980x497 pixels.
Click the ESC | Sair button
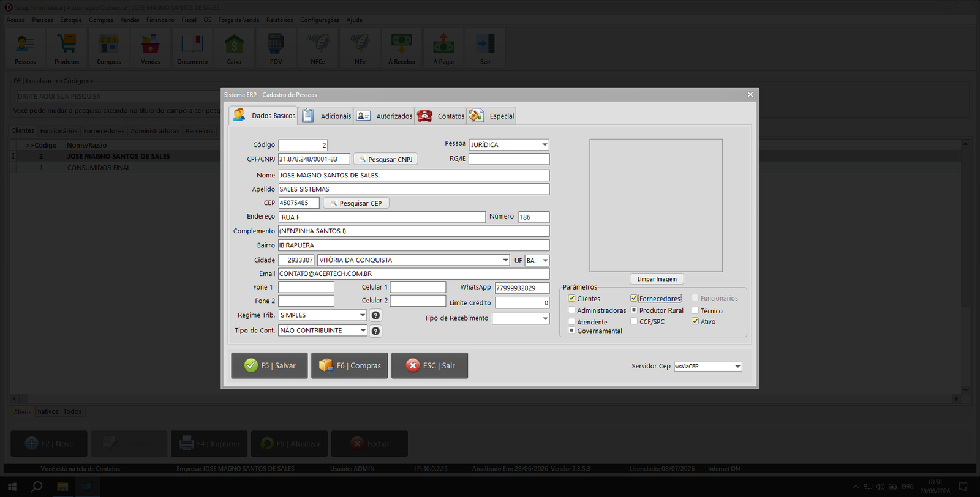pos(430,365)
